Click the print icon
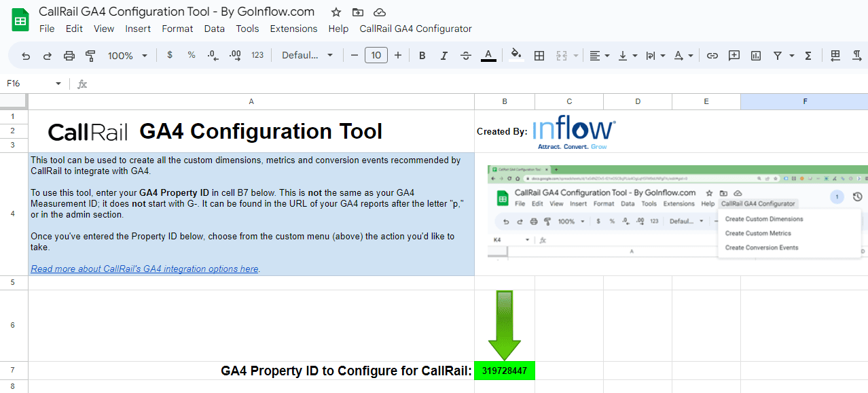 tap(69, 56)
